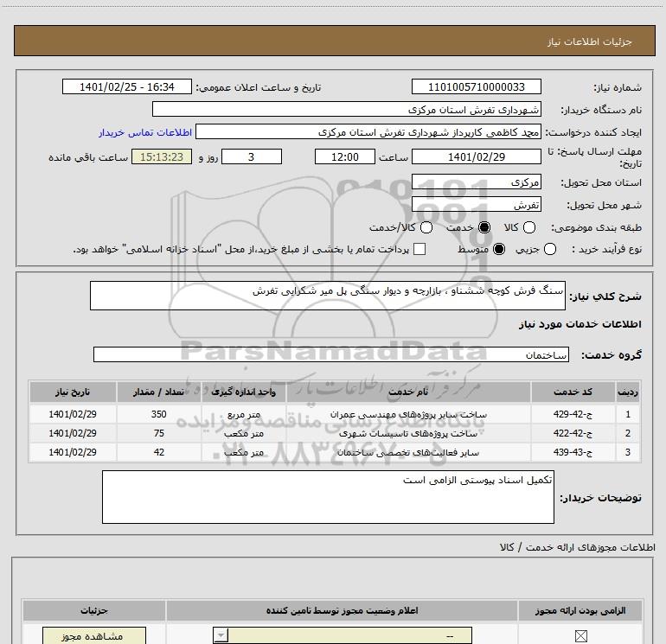Viewport: 666px width, 644px height.
Task: Click the deadline hour 12:00 field
Action: 345,156
